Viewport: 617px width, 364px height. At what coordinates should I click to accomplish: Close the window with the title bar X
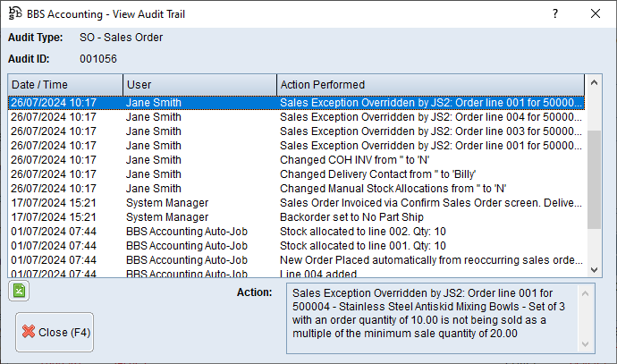pyautogui.click(x=596, y=13)
